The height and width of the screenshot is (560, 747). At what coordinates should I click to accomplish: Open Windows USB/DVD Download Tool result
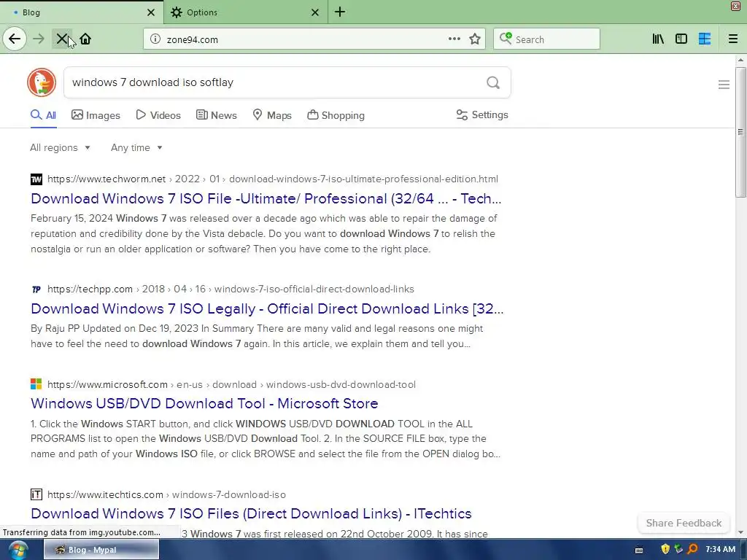point(204,403)
